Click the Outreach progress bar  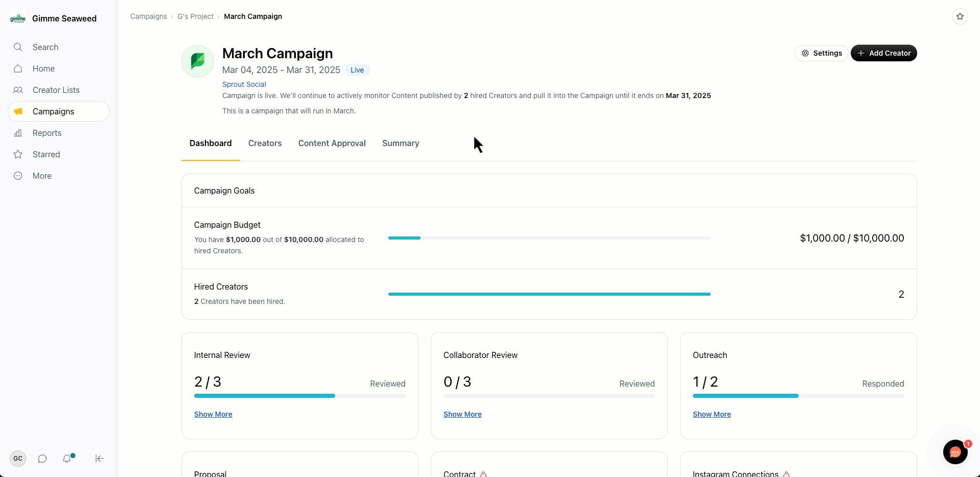(799, 396)
